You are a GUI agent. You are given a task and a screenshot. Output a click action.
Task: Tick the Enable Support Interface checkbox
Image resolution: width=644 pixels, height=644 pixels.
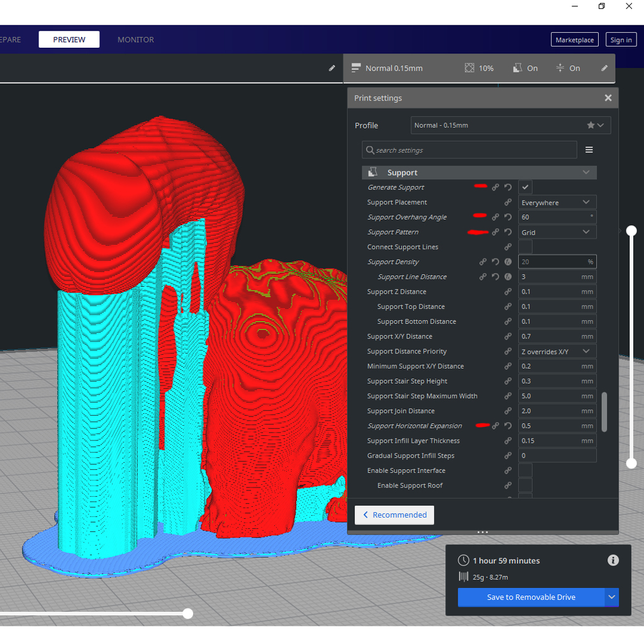525,470
